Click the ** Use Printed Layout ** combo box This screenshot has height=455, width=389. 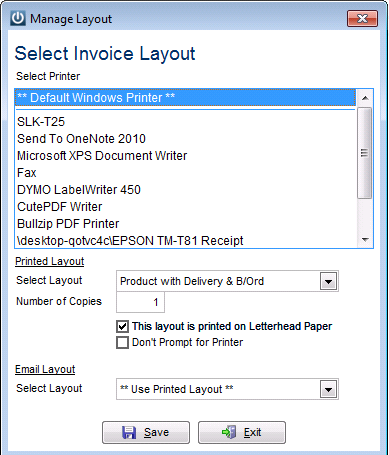[227, 389]
